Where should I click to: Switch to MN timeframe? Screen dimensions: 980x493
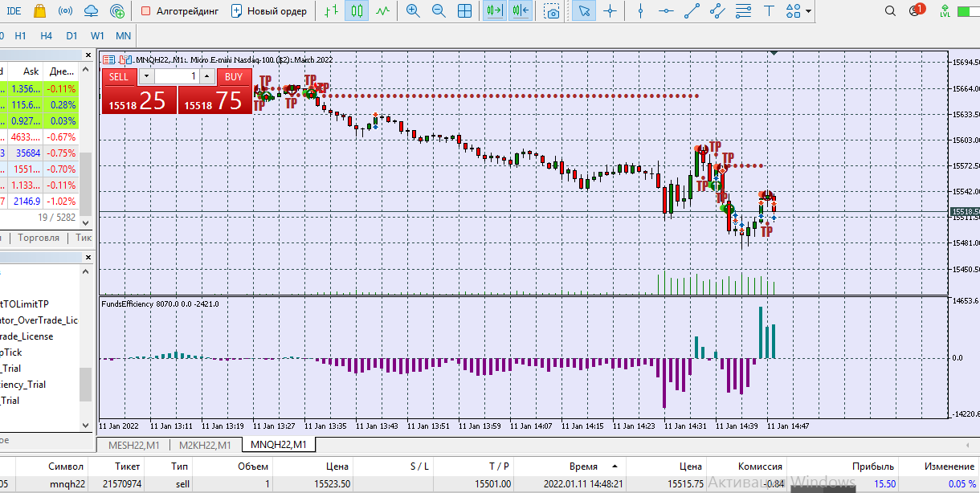pyautogui.click(x=123, y=36)
